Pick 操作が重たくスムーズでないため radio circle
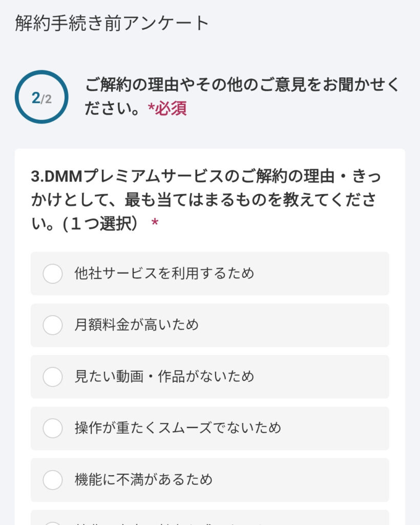 click(x=53, y=428)
